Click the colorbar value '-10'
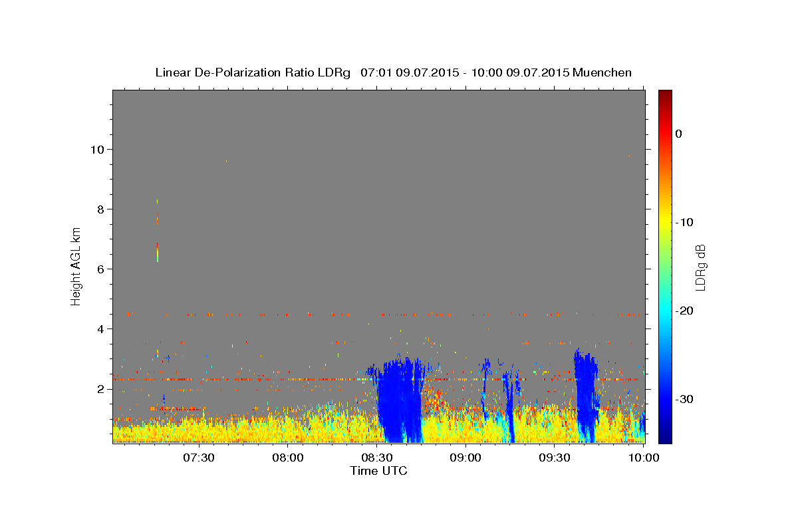 click(685, 222)
